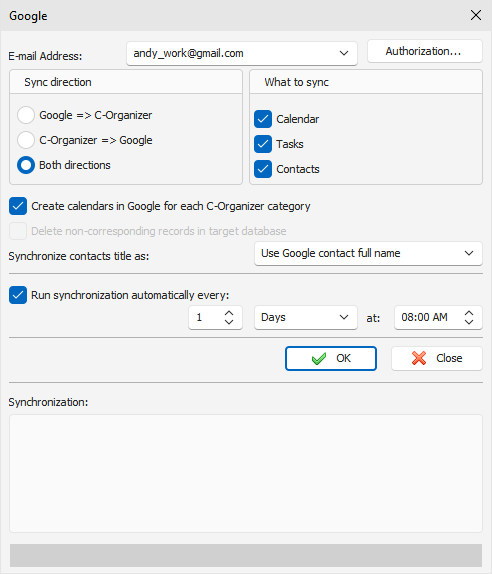The width and height of the screenshot is (492, 574).
Task: Open the E-mail Address dropdown
Action: 242,53
